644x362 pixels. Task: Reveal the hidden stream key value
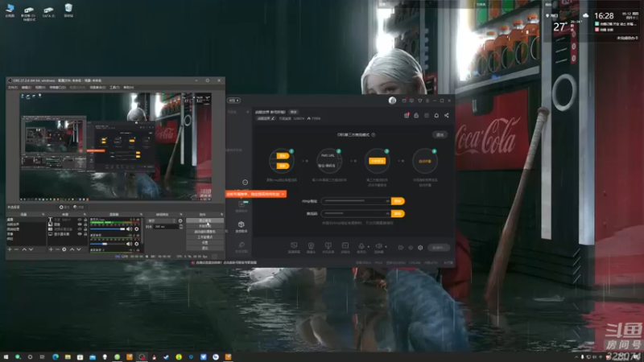tap(387, 213)
